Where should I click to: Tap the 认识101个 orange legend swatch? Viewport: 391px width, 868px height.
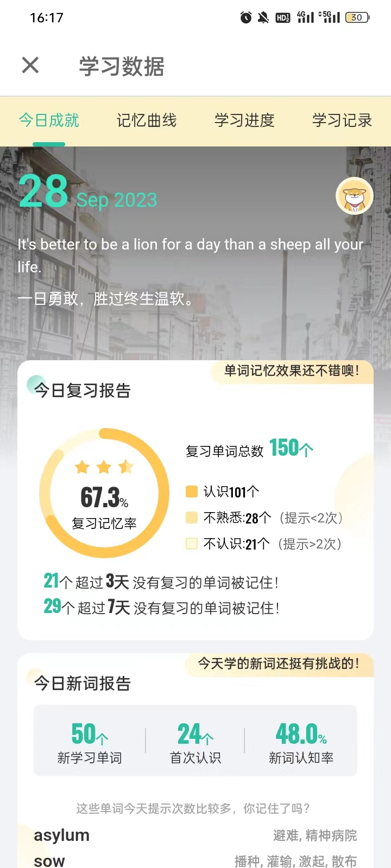coord(192,492)
